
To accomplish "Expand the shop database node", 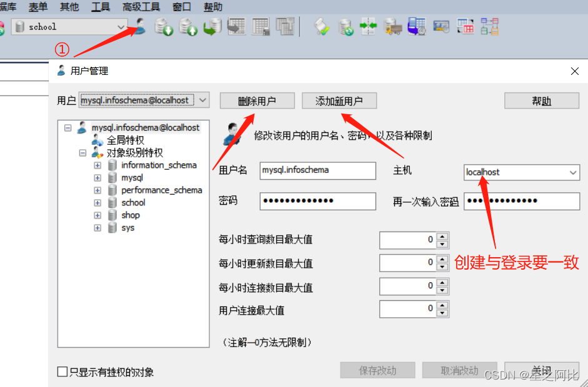I will click(97, 215).
